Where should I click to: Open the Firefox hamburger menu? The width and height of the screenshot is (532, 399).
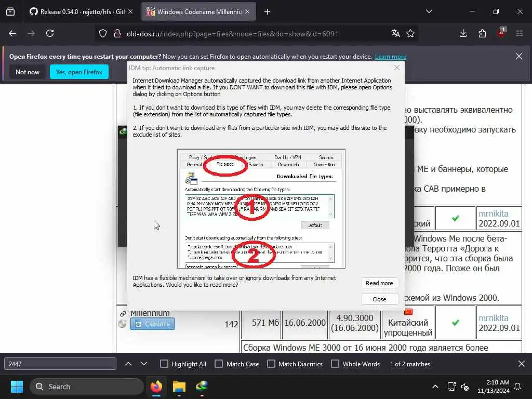[520, 33]
